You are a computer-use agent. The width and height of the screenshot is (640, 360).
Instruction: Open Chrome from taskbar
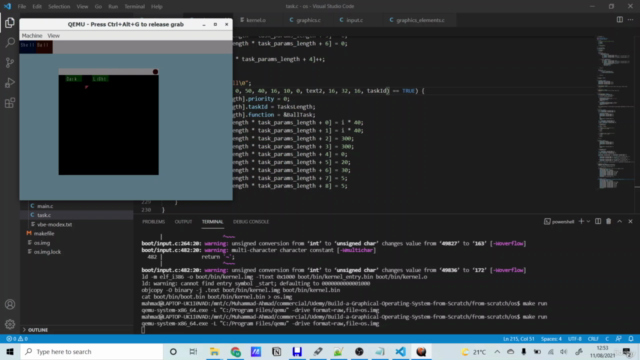click(x=236, y=351)
